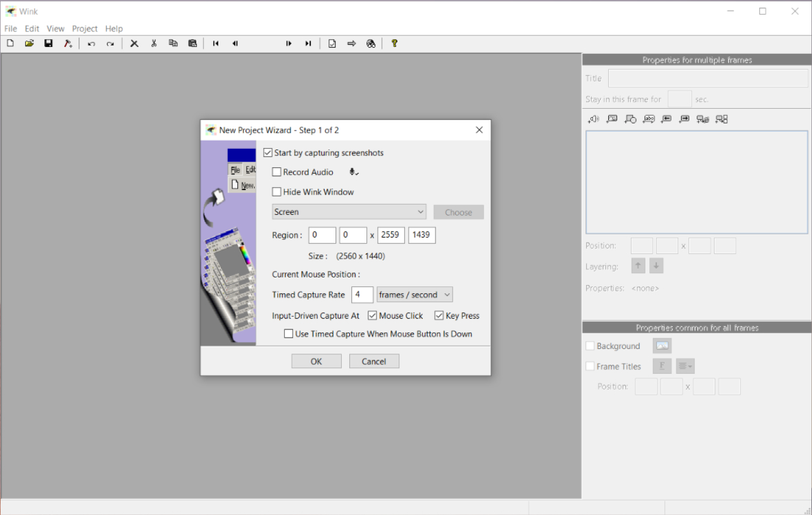Click the add goto frame button icon

click(x=721, y=119)
